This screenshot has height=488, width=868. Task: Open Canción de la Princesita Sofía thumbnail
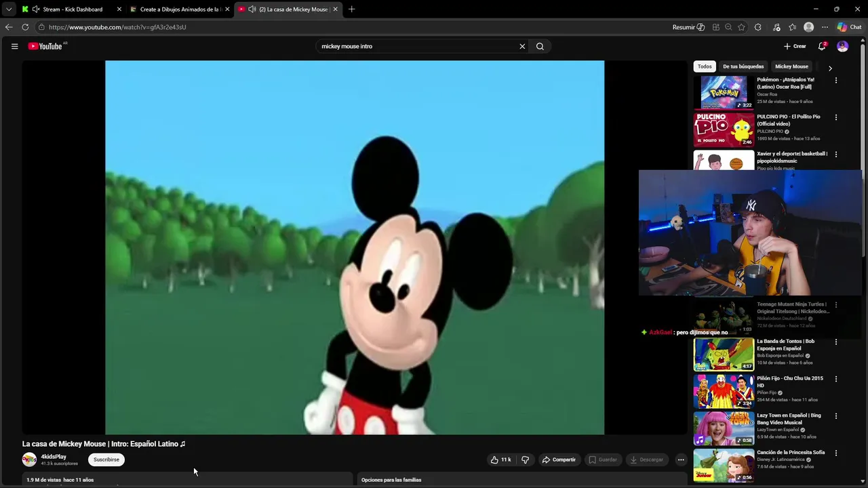(724, 466)
